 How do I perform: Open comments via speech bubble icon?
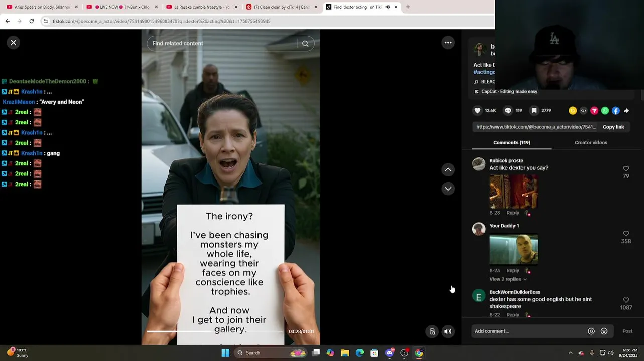click(508, 111)
